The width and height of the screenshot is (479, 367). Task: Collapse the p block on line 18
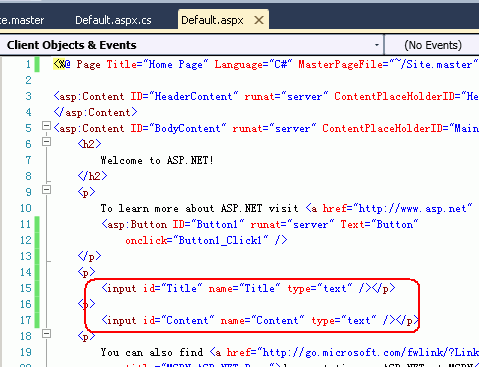(46, 334)
